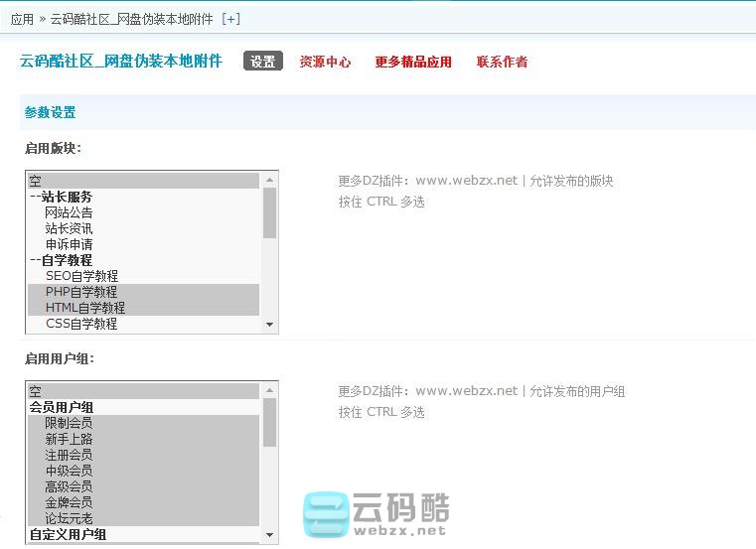Click the 启用版块 list scrollbar thumb
Viewport: 756px width, 549px height.
click(269, 212)
